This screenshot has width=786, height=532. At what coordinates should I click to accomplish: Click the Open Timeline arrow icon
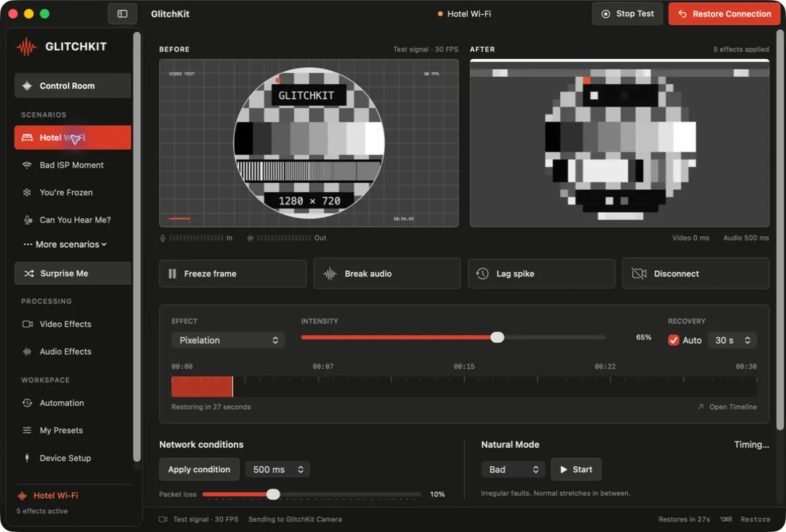click(701, 407)
